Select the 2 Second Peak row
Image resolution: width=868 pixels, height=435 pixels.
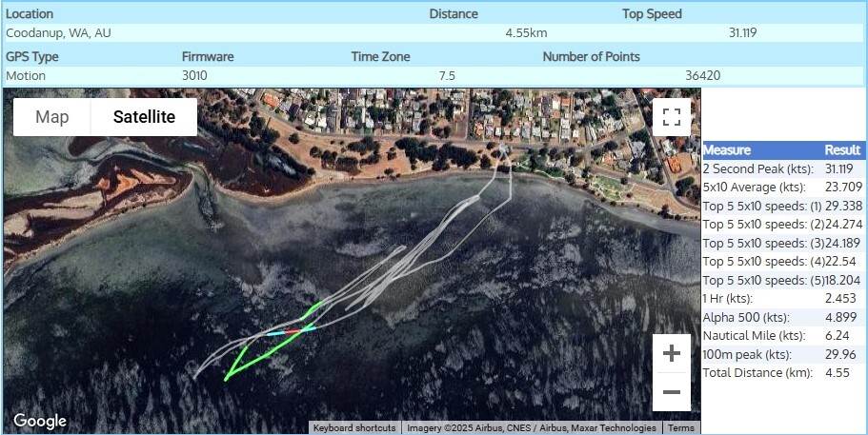coord(783,168)
